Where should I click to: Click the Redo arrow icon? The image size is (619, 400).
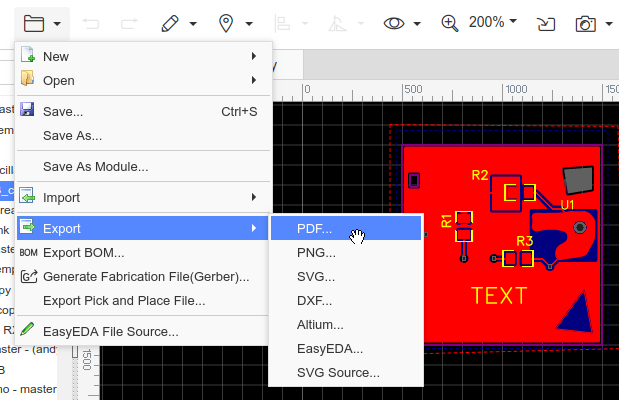point(129,24)
